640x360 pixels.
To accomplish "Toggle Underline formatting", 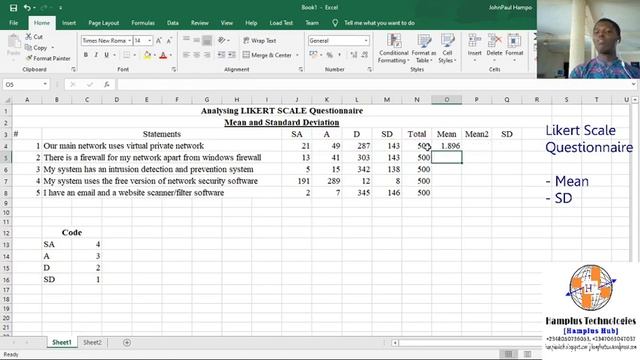I will point(106,55).
